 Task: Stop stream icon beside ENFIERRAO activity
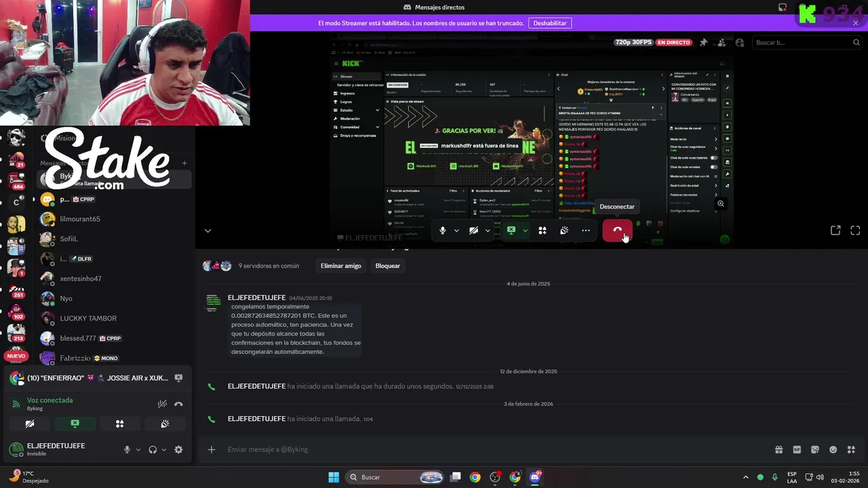click(x=178, y=378)
